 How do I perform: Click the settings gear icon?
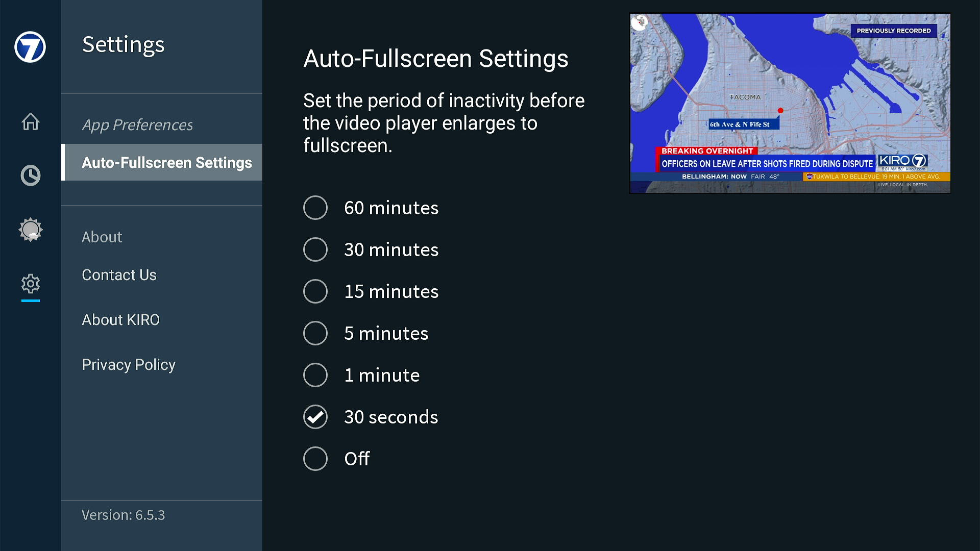click(30, 284)
